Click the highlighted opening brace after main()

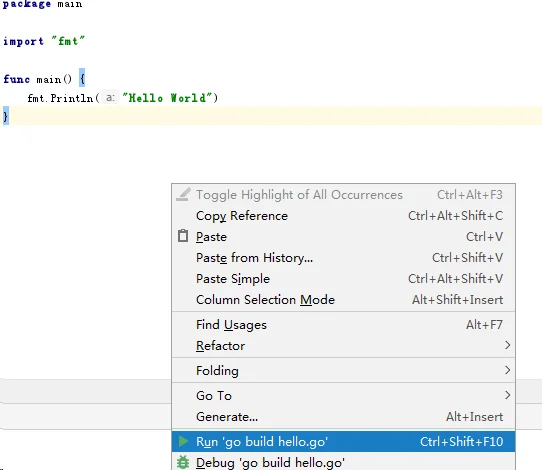pos(82,78)
